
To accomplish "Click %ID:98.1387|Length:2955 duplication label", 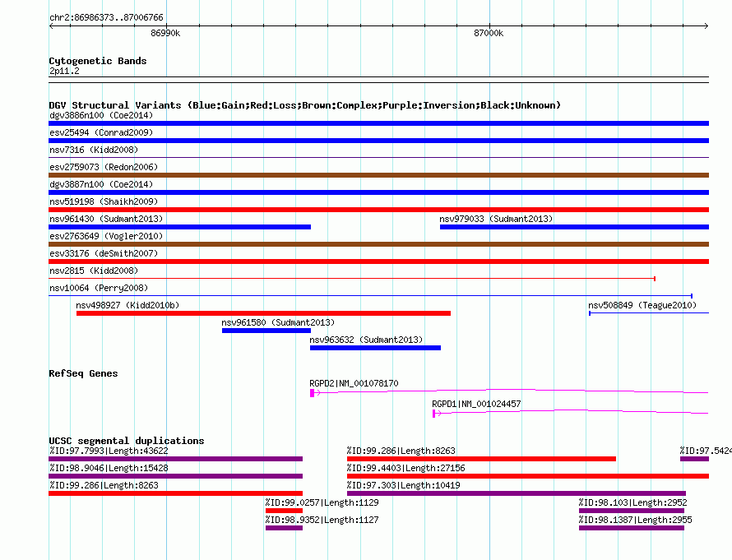I will pyautogui.click(x=635, y=520).
